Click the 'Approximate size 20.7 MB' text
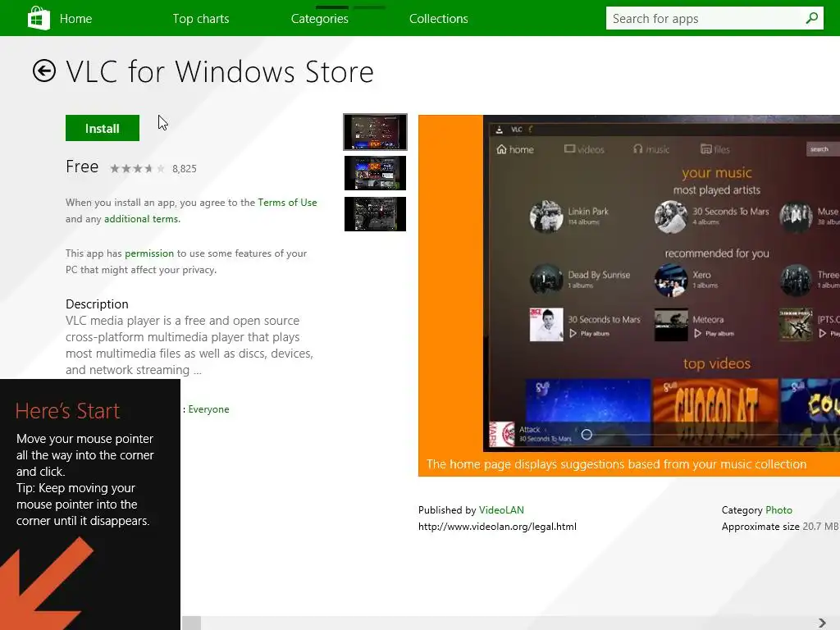The height and width of the screenshot is (630, 840). coord(780,527)
